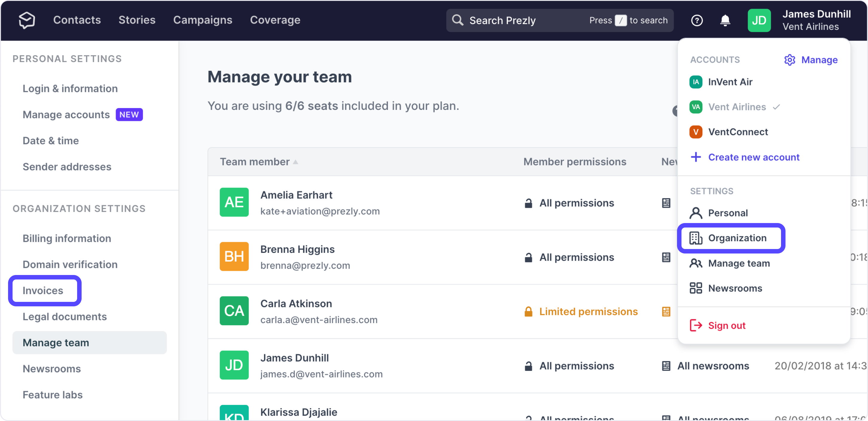This screenshot has width=868, height=421.
Task: Click lock icon beside Brenna Higgins' permissions
Action: point(528,258)
